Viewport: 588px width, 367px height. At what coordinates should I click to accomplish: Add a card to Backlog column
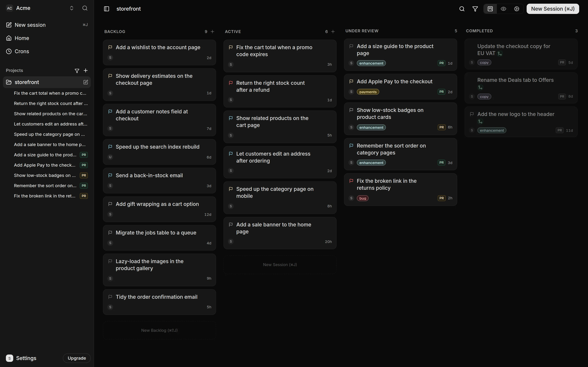pyautogui.click(x=213, y=32)
